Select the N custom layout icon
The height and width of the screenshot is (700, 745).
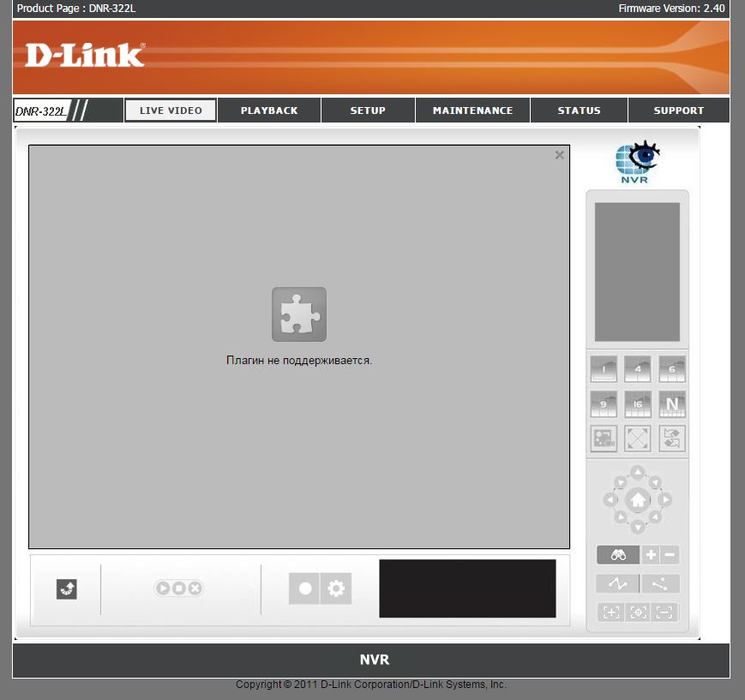pos(672,404)
